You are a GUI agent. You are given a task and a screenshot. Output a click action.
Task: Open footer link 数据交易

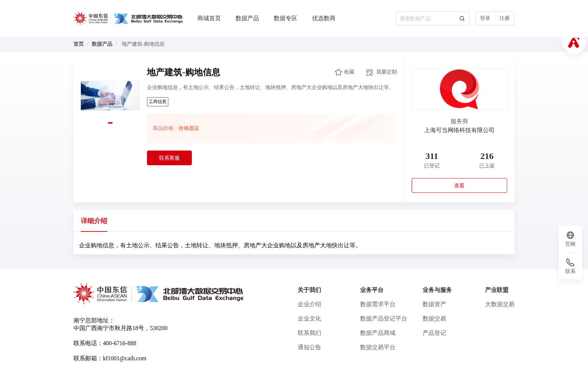coord(434,319)
